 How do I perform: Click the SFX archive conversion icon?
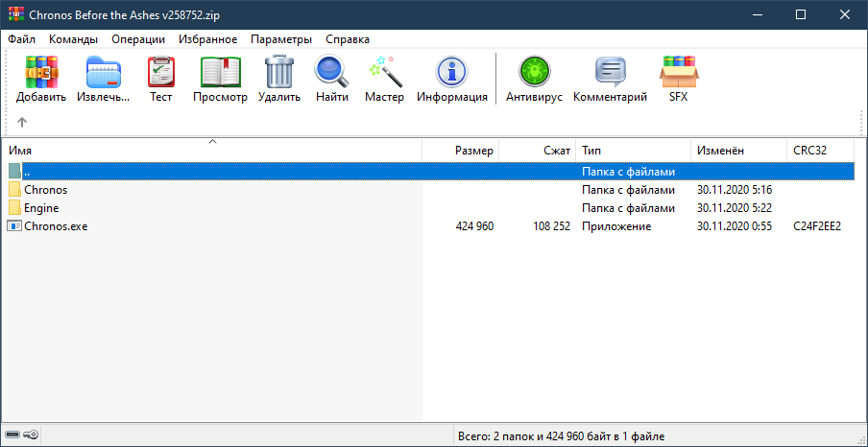[x=678, y=73]
